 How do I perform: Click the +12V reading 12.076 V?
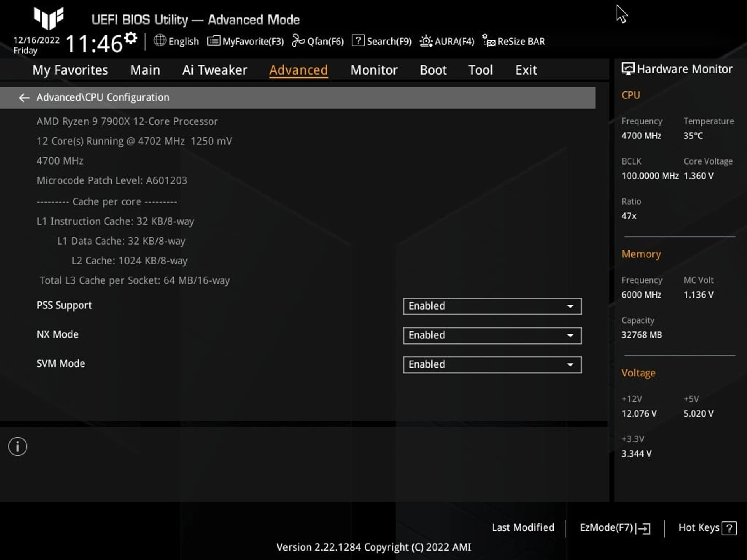coord(639,413)
